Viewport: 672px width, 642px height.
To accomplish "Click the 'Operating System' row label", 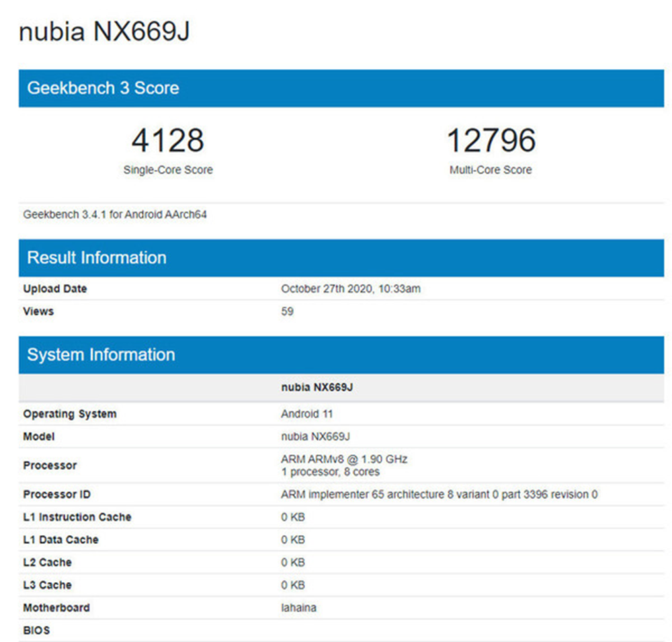I will tap(70, 414).
